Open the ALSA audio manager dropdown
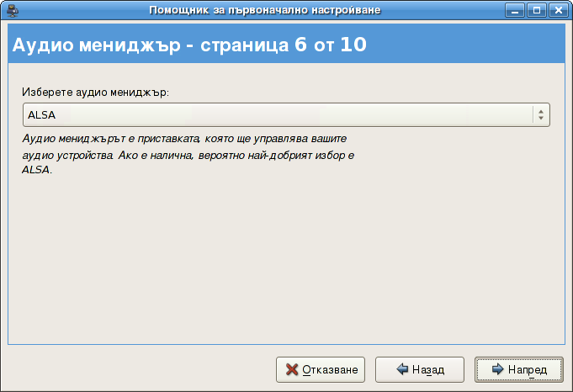Screen dimensions: 573x392 [x=285, y=114]
